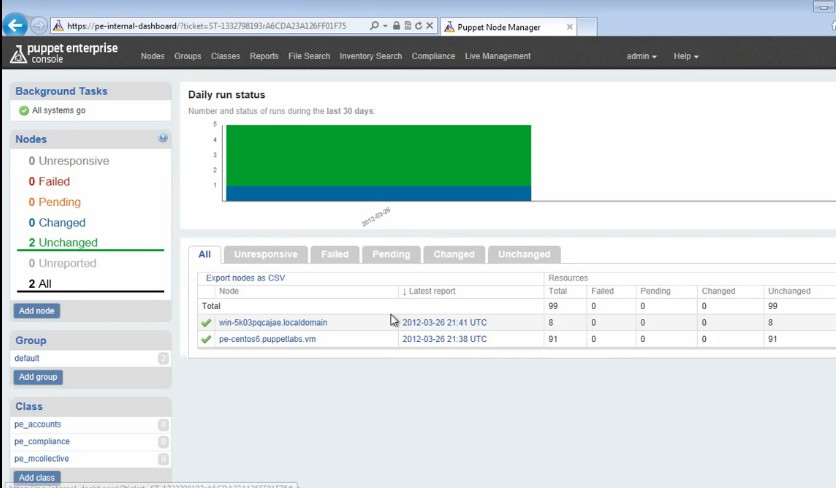
Task: Click the browser forward arrow button
Action: coord(38,26)
